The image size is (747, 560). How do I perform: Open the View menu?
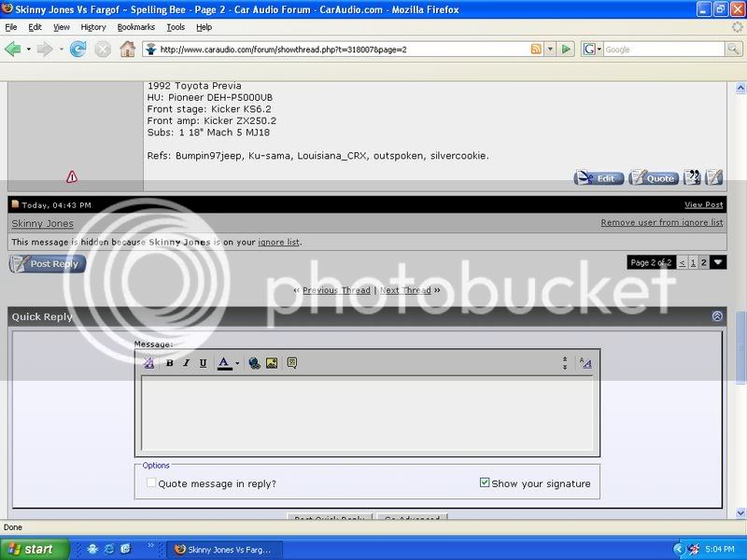coord(61,27)
